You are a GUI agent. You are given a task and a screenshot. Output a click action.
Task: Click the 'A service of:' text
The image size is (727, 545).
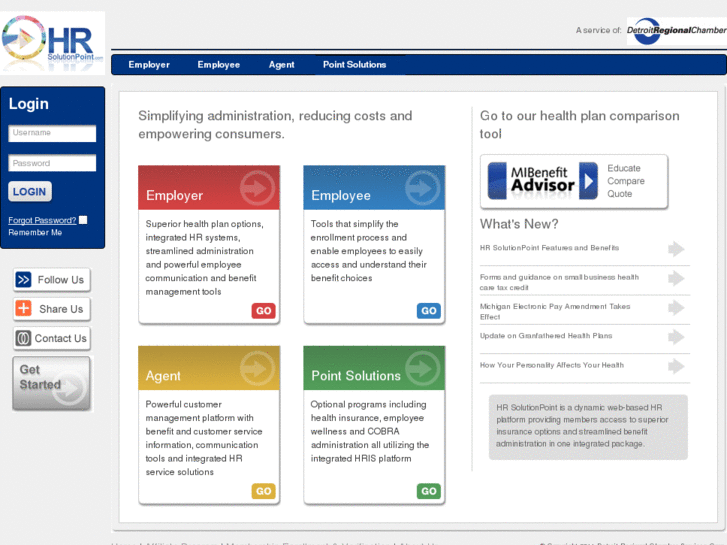pos(599,30)
